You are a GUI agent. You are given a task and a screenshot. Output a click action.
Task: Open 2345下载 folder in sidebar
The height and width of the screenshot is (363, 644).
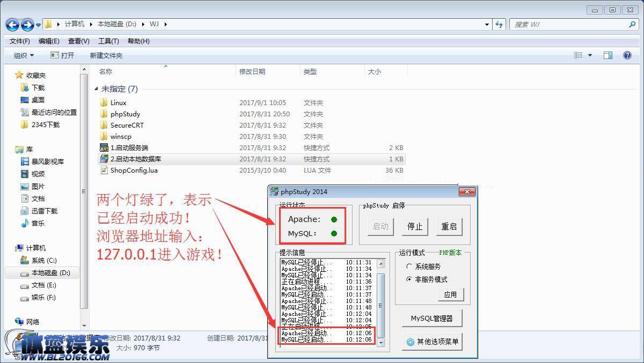[40, 124]
